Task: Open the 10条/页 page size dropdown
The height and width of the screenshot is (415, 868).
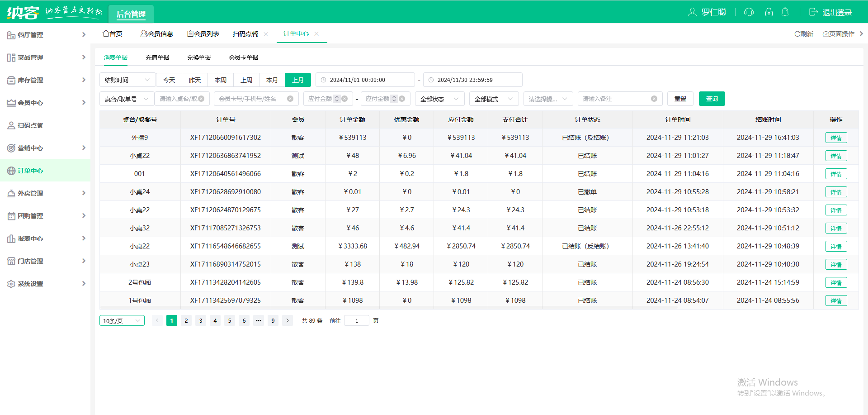Action: point(122,321)
